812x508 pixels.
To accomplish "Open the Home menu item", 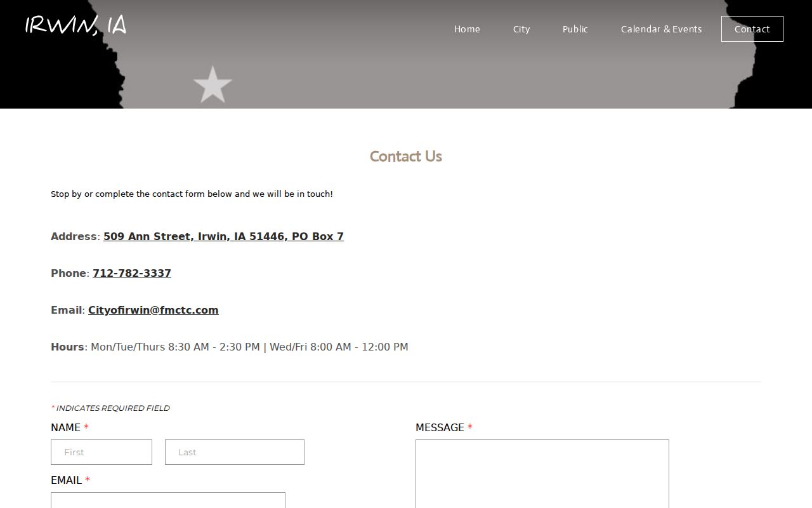I will [x=467, y=29].
